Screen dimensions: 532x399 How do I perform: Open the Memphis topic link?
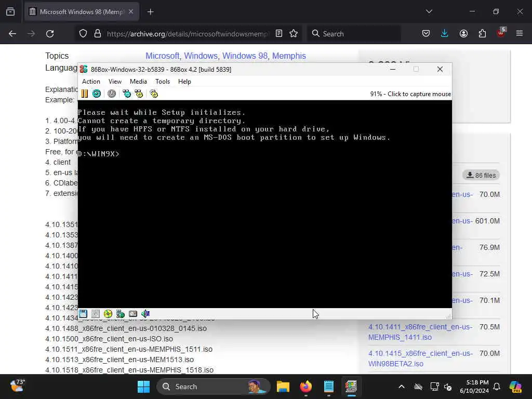tap(289, 56)
